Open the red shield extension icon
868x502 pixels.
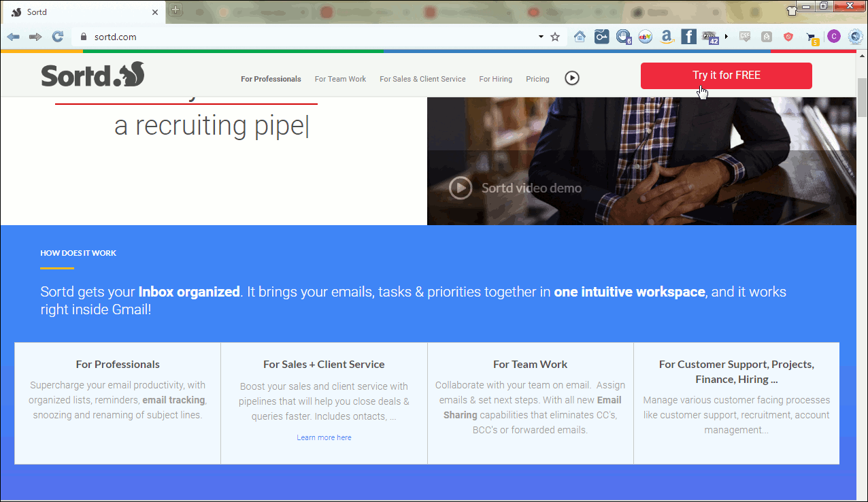click(x=788, y=37)
